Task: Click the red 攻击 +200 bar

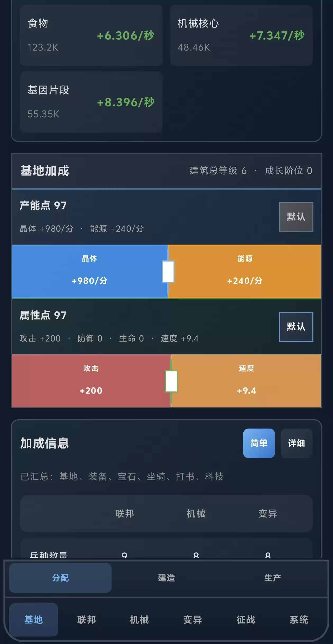Action: pos(91,381)
